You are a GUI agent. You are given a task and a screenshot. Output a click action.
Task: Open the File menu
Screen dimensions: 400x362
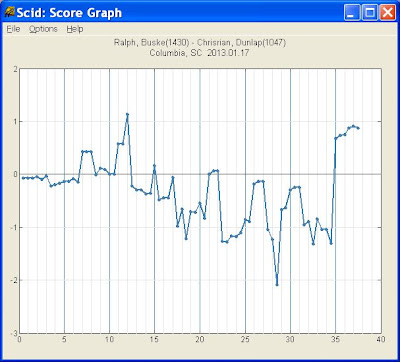click(x=13, y=29)
